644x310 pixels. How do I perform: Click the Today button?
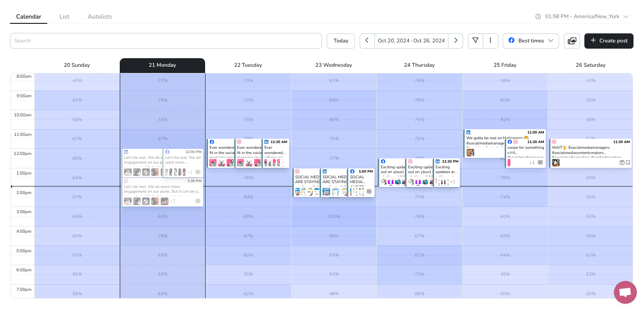pyautogui.click(x=341, y=41)
